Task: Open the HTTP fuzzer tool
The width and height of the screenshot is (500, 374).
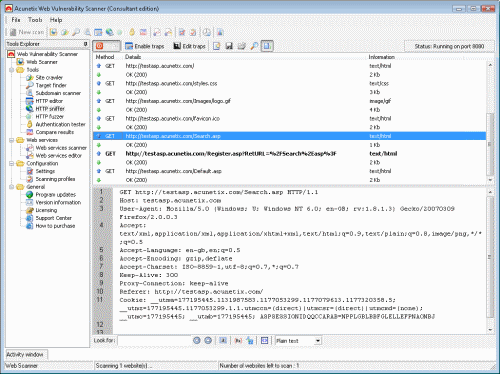Action: coord(49,116)
